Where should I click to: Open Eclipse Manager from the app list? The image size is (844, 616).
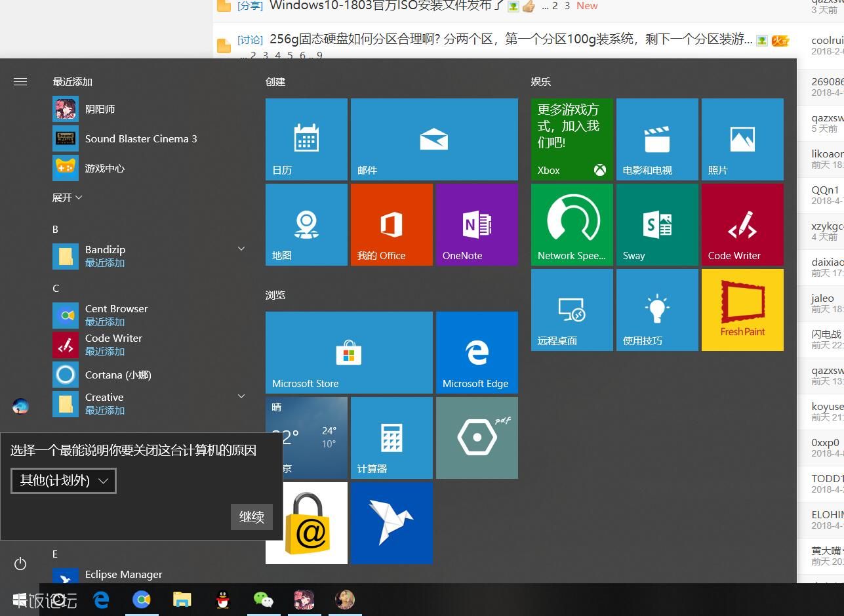(x=150, y=575)
